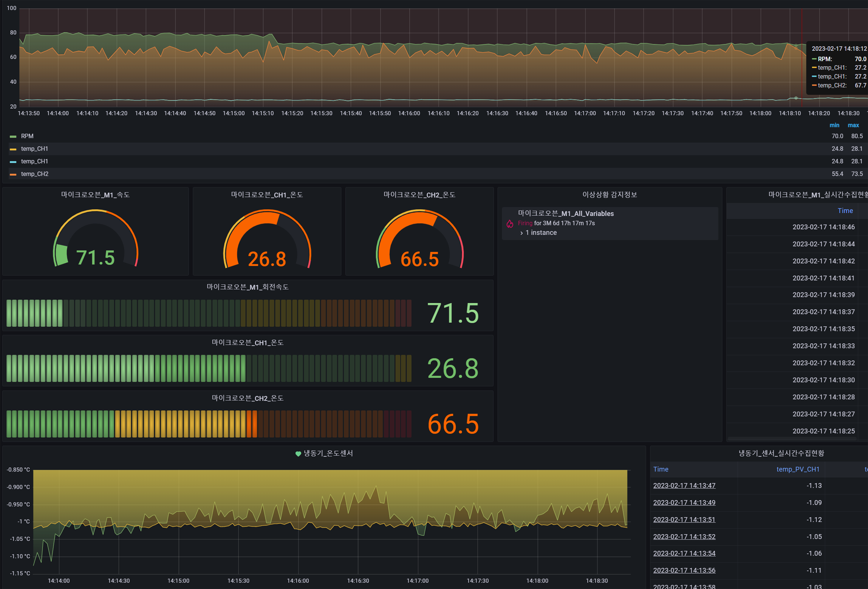Image resolution: width=868 pixels, height=589 pixels.
Task: Click green heart icon beside 냉동기_온도센서 title
Action: coord(298,454)
